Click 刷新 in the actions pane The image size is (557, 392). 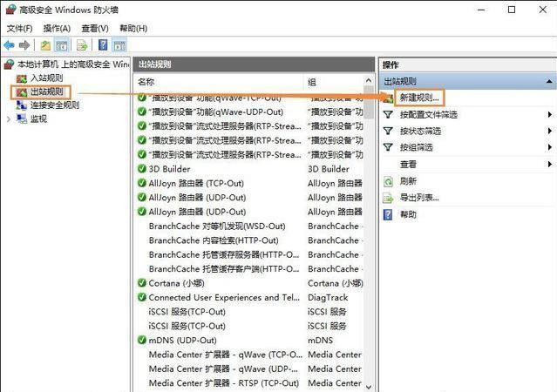click(408, 181)
